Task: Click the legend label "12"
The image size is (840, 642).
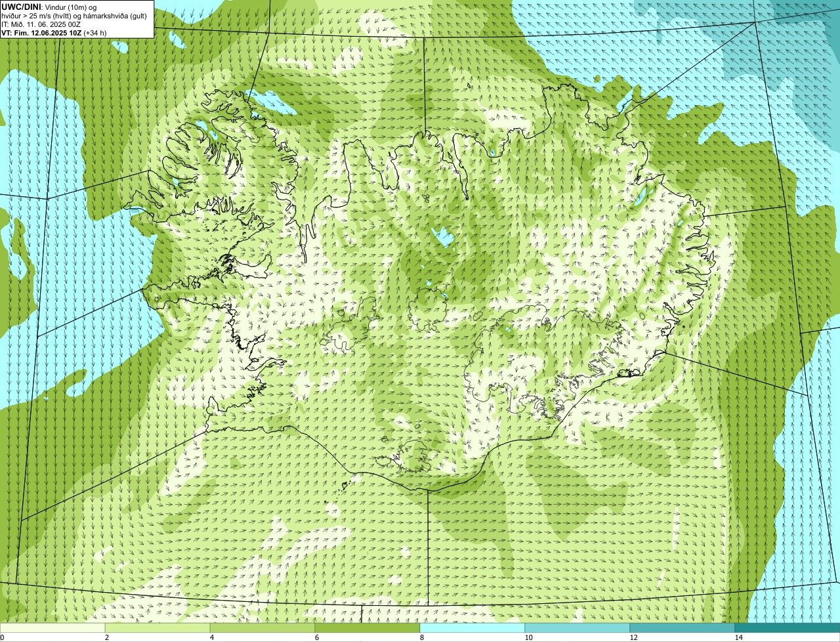Action: (x=633, y=637)
